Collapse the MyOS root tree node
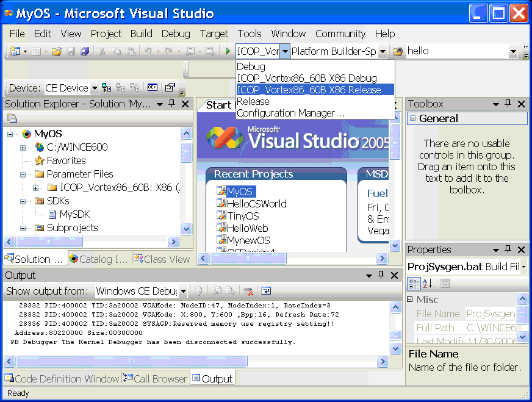This screenshot has width=532, height=402. click(x=10, y=134)
